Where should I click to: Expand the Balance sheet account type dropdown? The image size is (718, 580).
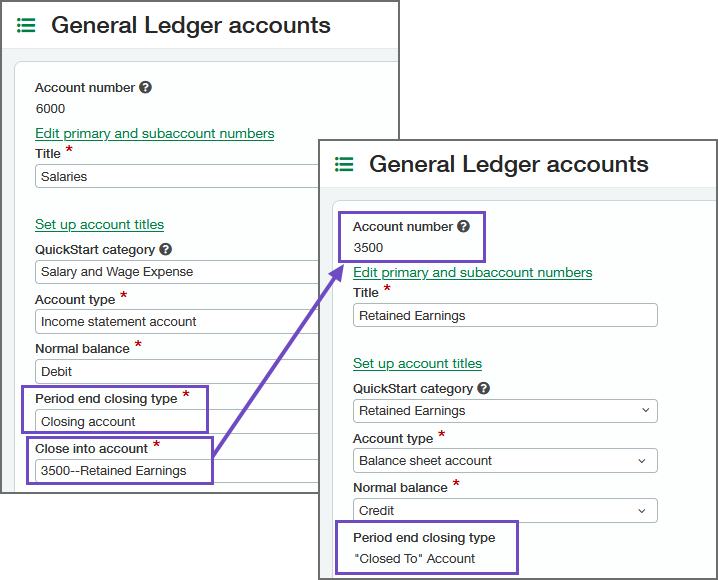tap(505, 461)
